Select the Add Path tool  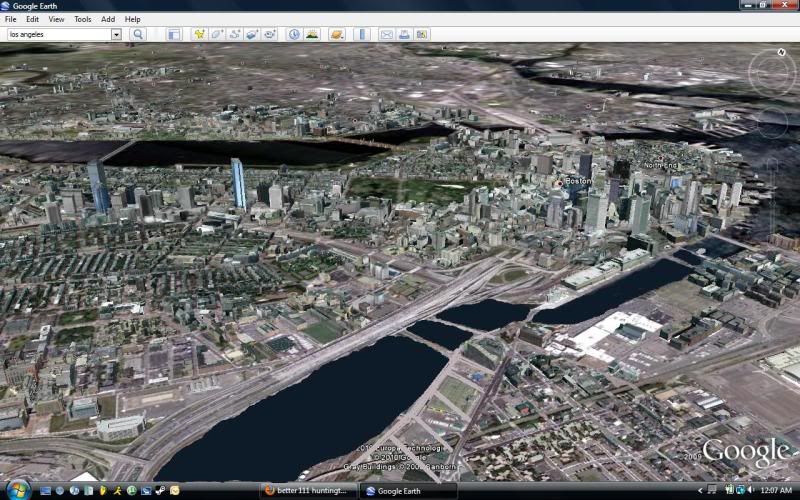(235, 34)
